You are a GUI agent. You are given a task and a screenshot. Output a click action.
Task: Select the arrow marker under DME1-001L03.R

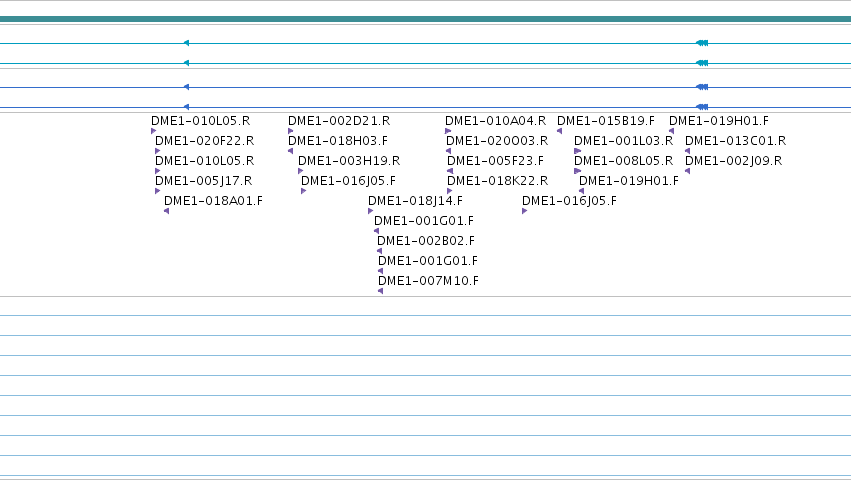coord(577,151)
